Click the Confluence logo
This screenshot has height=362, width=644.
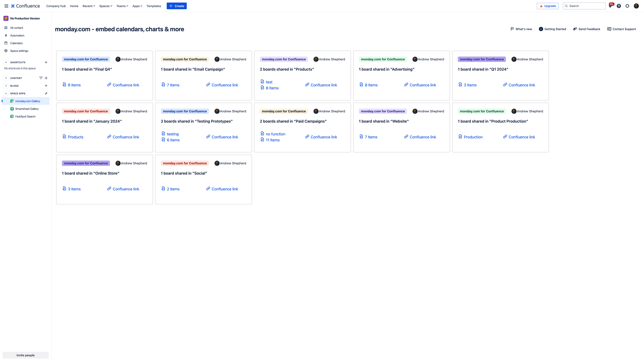pyautogui.click(x=25, y=6)
